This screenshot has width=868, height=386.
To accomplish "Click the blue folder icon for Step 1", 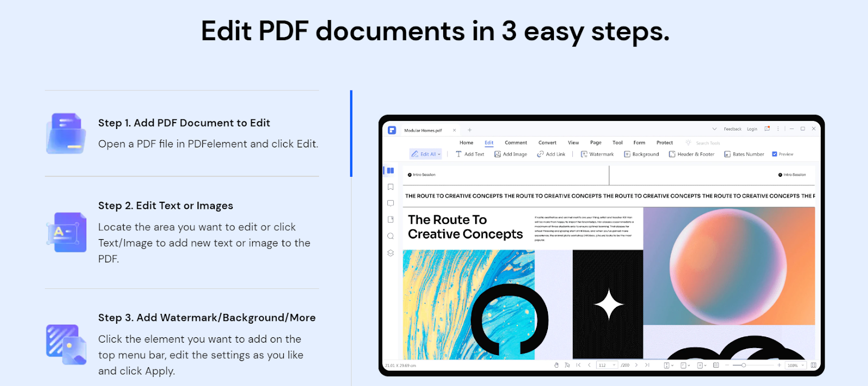I will pyautogui.click(x=66, y=133).
